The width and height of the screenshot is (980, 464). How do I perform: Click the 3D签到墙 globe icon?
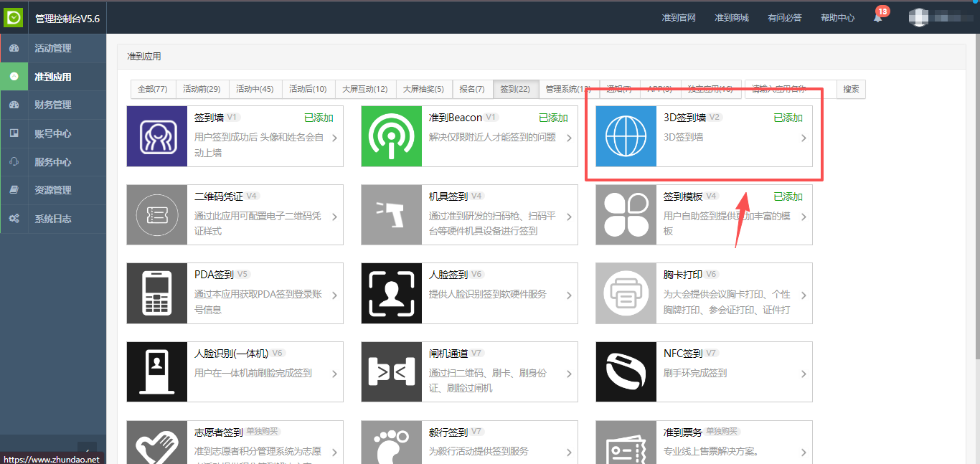pos(626,136)
